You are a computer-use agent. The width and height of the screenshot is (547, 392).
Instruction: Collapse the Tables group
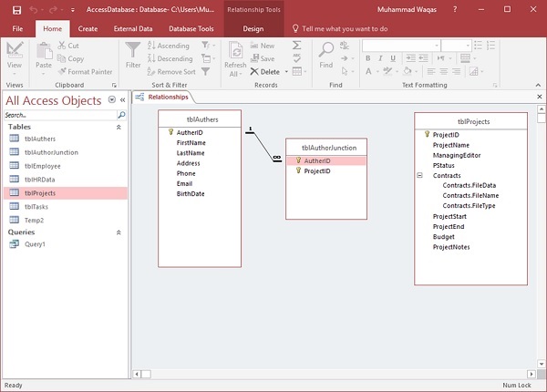[x=118, y=127]
